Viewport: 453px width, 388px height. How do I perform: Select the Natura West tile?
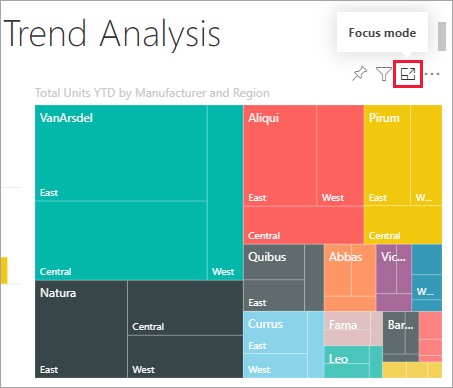pyautogui.click(x=185, y=357)
